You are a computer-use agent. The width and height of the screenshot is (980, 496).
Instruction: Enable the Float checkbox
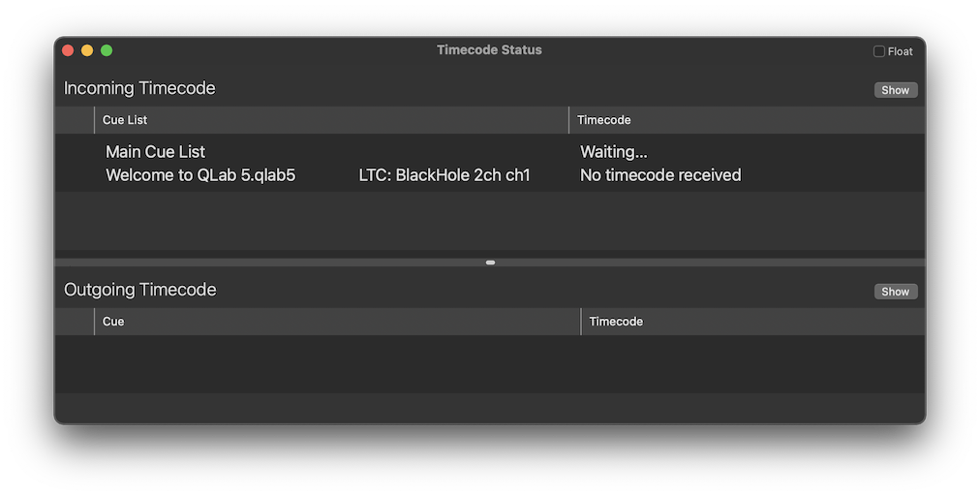[x=879, y=51]
